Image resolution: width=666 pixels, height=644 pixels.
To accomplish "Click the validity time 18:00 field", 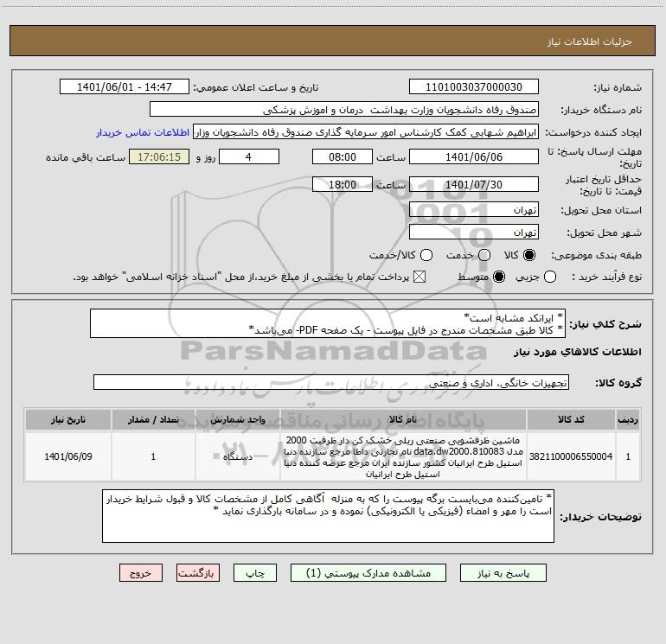I will click(x=343, y=184).
